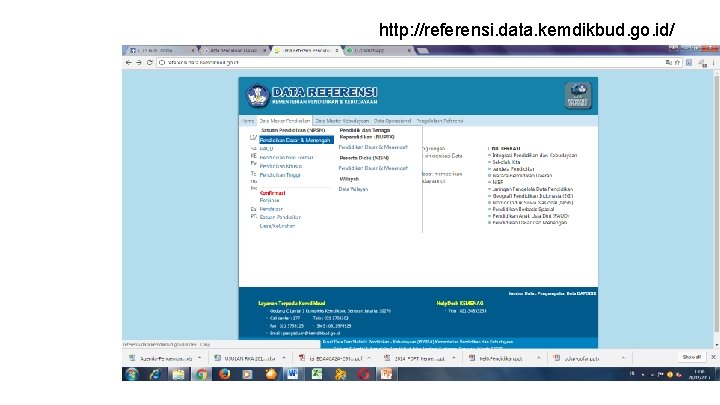The height and width of the screenshot is (405, 720).
Task: Open the Chrome three-dot menu
Action: tap(713, 63)
